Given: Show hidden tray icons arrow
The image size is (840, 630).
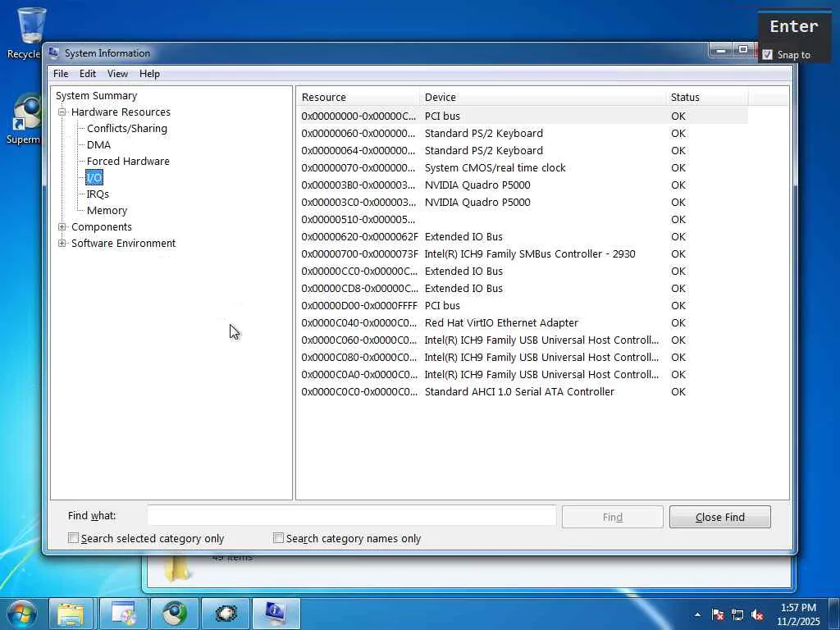Looking at the screenshot, I should pyautogui.click(x=697, y=615).
